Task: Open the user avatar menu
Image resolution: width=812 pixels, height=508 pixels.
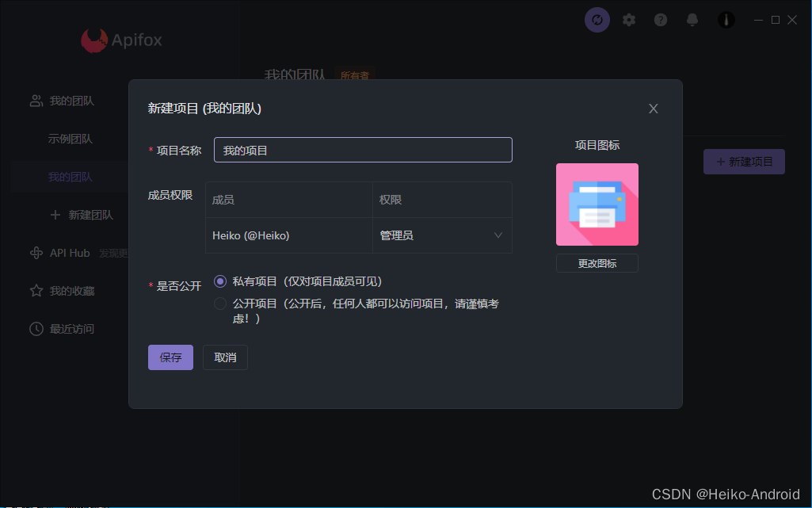Action: click(x=726, y=20)
